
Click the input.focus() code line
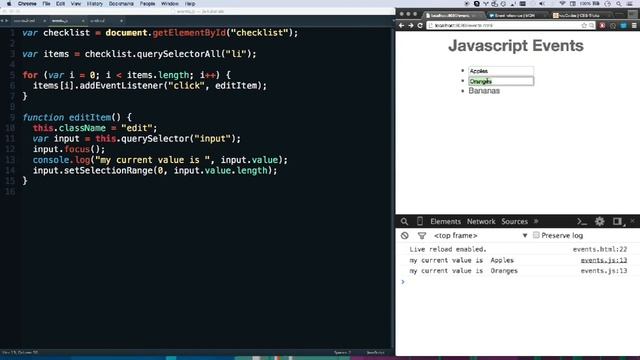[x=69, y=149]
